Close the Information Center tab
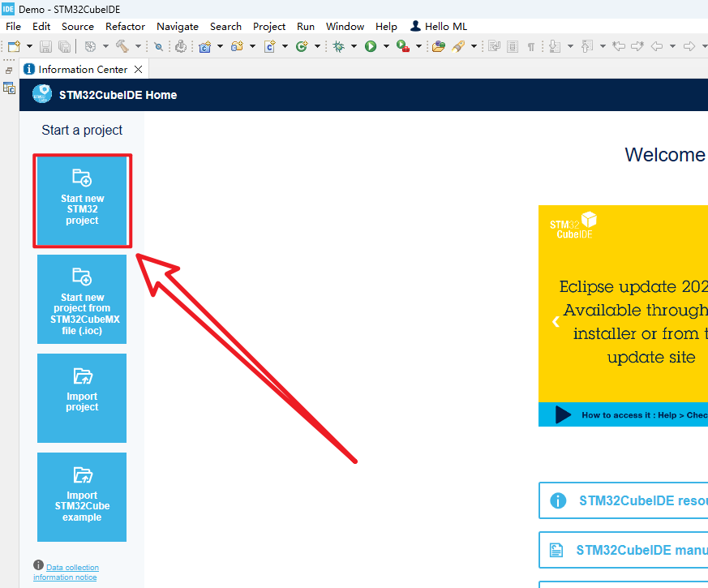Image resolution: width=708 pixels, height=588 pixels. coord(138,70)
